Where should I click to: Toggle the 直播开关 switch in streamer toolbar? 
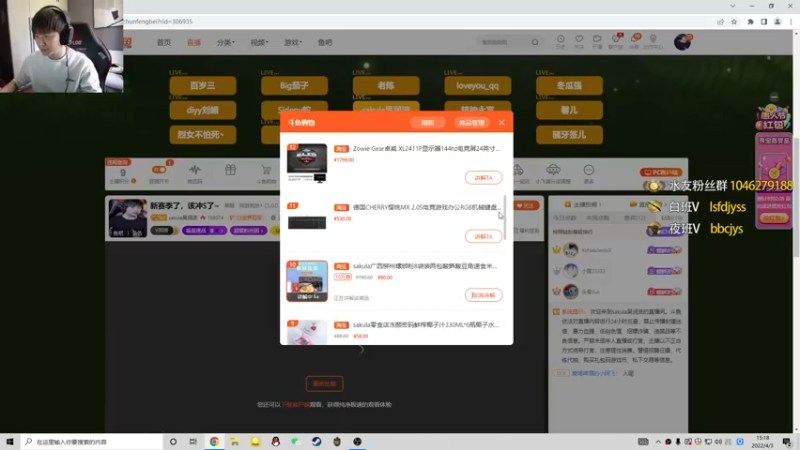(159, 170)
